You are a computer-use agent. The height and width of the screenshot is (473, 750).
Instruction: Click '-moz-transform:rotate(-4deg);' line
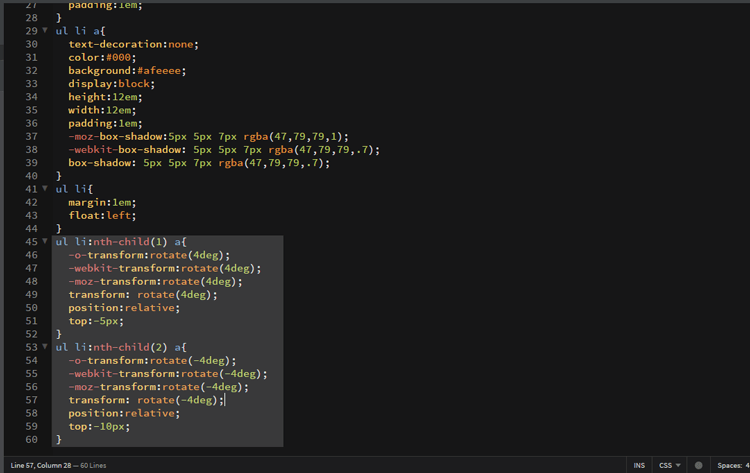(x=159, y=387)
